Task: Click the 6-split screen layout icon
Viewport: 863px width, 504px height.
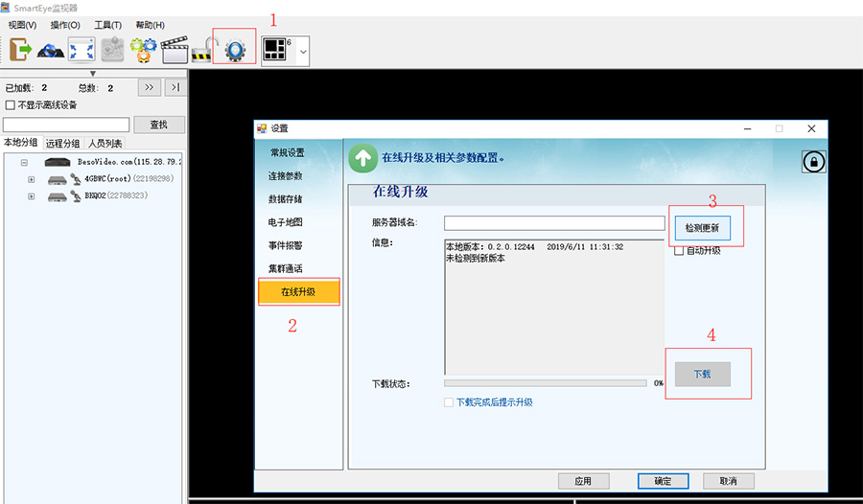Action: [277, 50]
